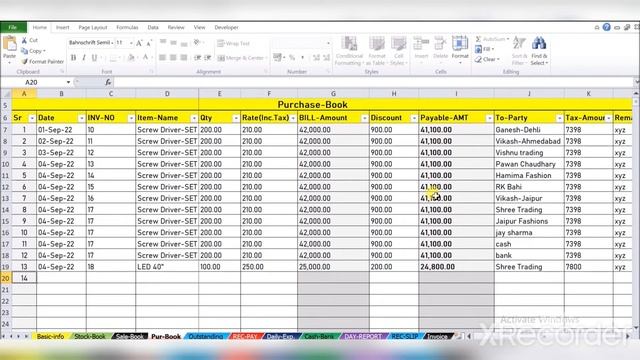Open the Format cells menu
640x360 pixels.
pos(460,50)
